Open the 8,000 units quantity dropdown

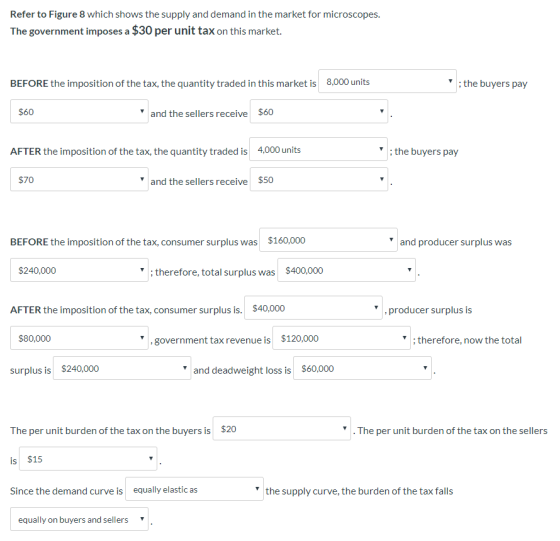click(387, 81)
